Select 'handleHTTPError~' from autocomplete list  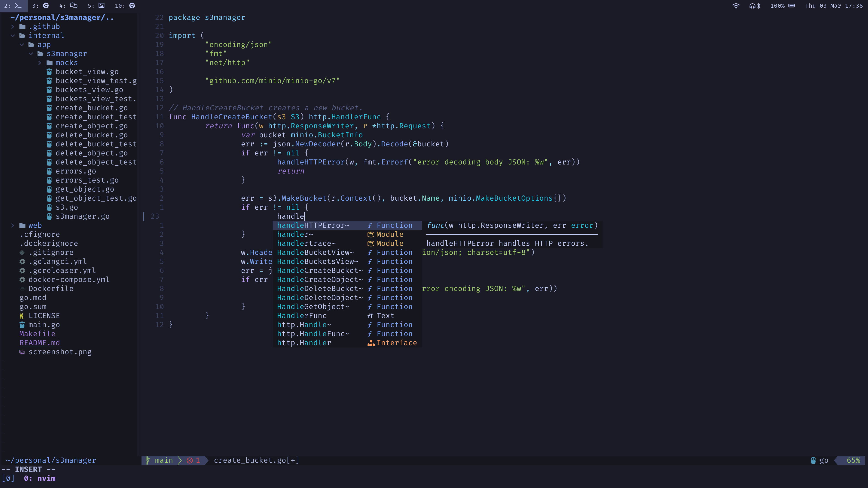coord(313,225)
